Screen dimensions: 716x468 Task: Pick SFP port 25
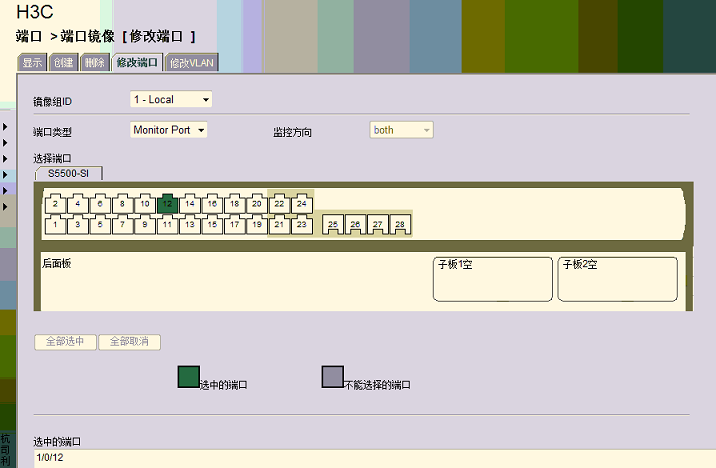pos(333,225)
